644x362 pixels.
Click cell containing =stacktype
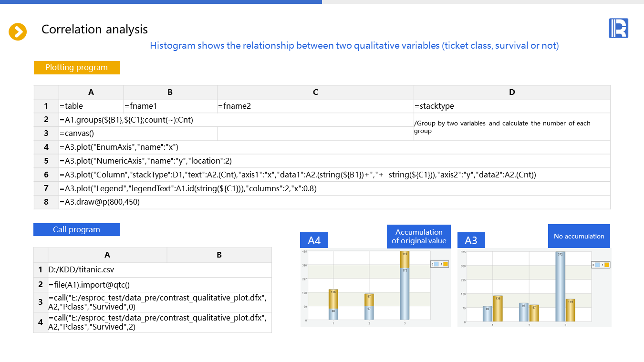[x=512, y=106]
